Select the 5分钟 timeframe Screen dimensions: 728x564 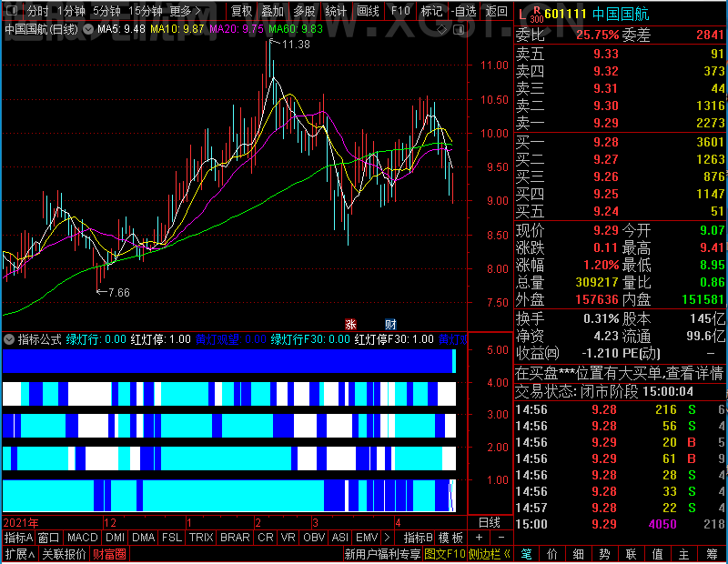click(106, 11)
